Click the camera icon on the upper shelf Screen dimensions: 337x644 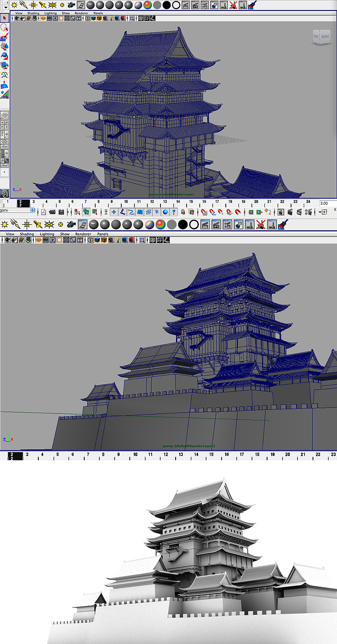pos(72,5)
